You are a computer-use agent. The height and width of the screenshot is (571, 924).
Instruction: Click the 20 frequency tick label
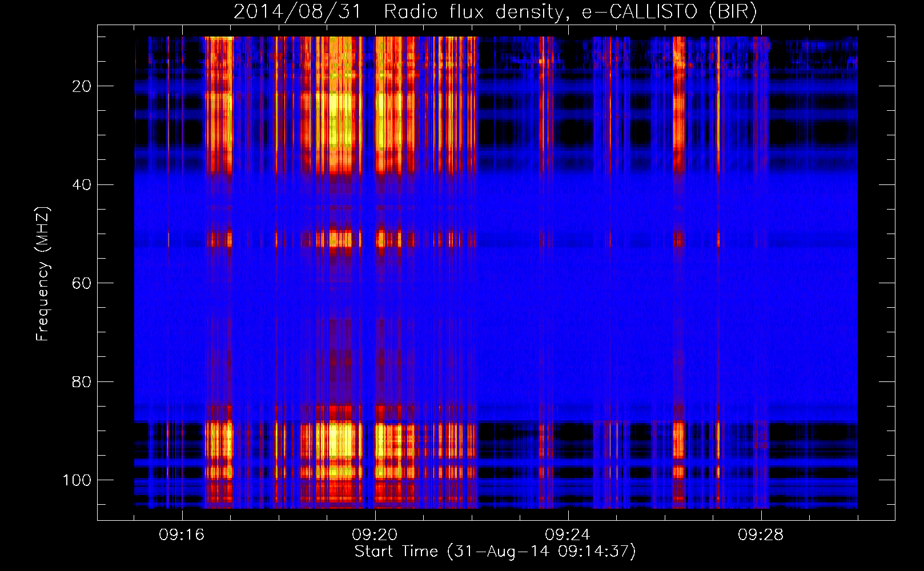[82, 86]
